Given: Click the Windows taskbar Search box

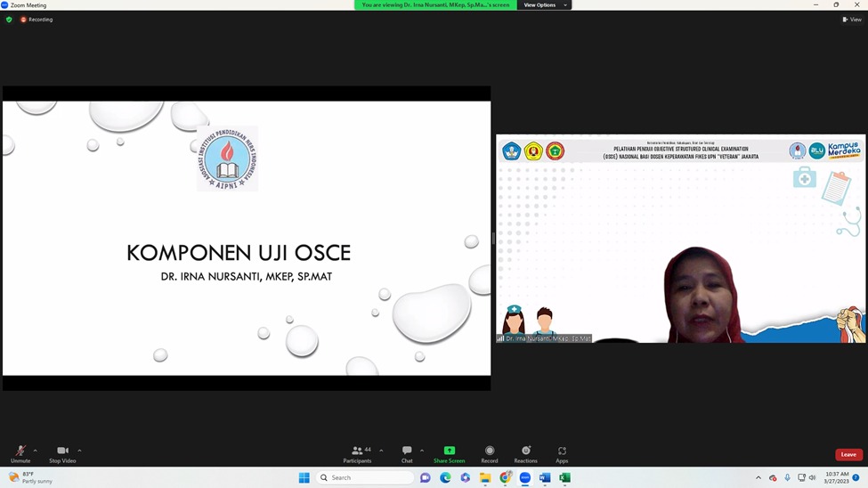Looking at the screenshot, I should tap(365, 478).
